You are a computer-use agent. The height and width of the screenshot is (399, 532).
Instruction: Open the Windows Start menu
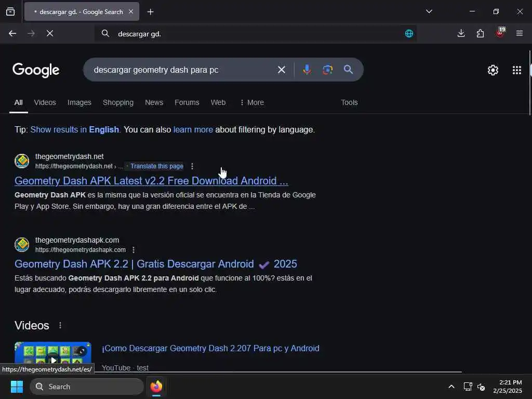click(17, 387)
